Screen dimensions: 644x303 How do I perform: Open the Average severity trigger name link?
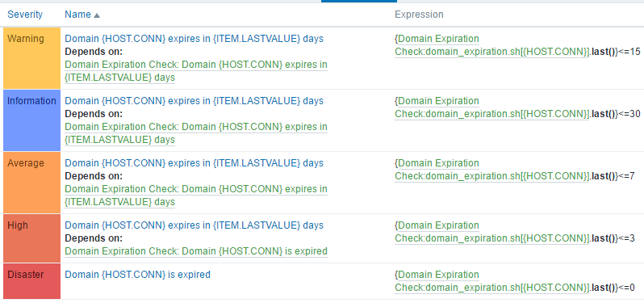(194, 163)
